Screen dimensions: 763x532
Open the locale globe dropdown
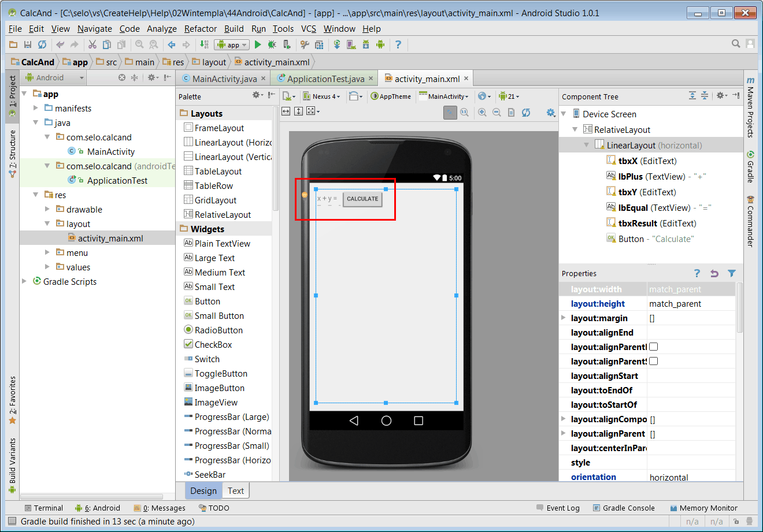pyautogui.click(x=484, y=96)
